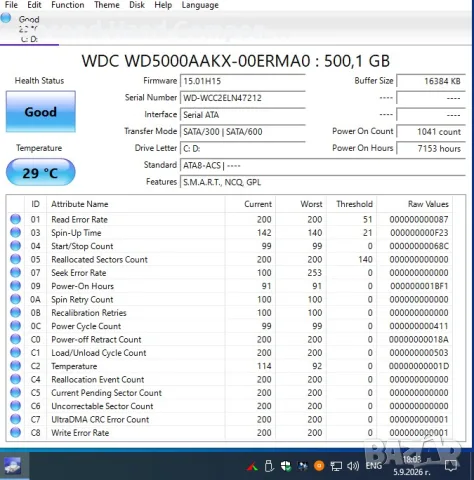Click status icon of Power-On Hours row
Image resolution: width=474 pixels, height=480 pixels.
click(15, 286)
